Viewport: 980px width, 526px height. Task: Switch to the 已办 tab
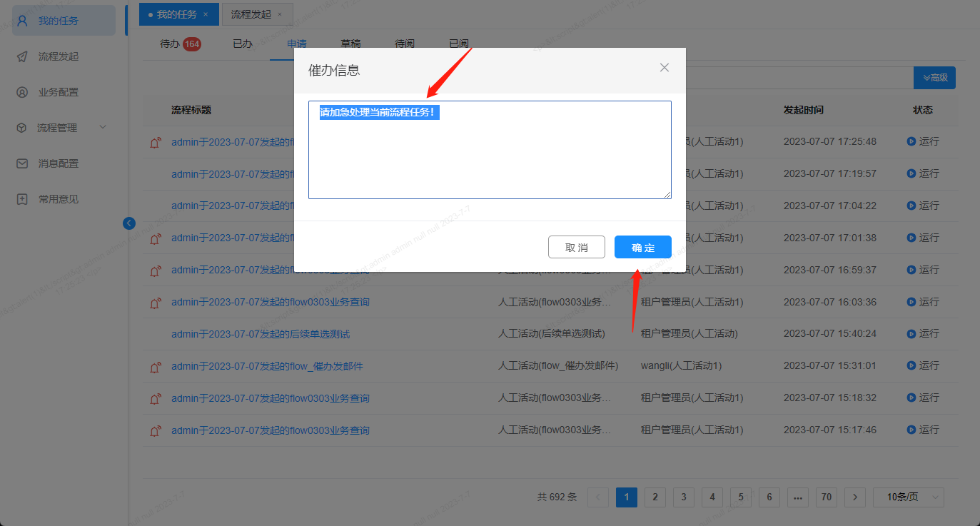click(242, 43)
